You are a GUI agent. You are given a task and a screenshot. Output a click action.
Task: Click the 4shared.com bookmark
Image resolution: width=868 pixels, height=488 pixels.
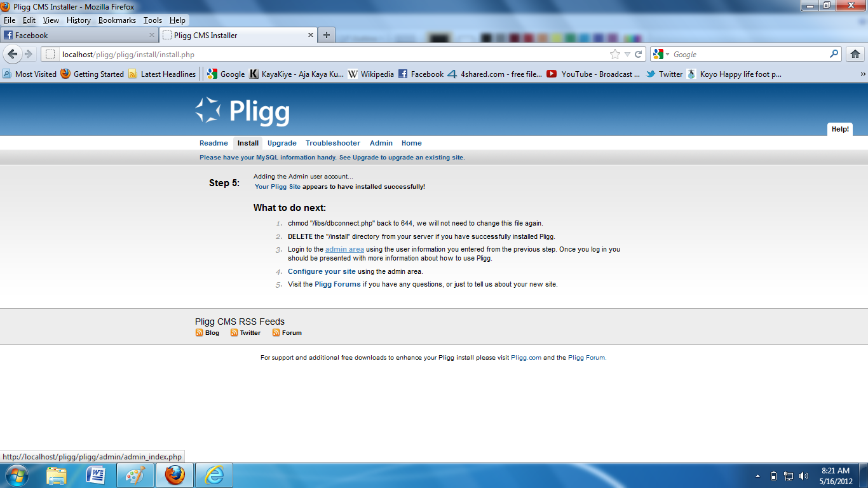point(495,74)
